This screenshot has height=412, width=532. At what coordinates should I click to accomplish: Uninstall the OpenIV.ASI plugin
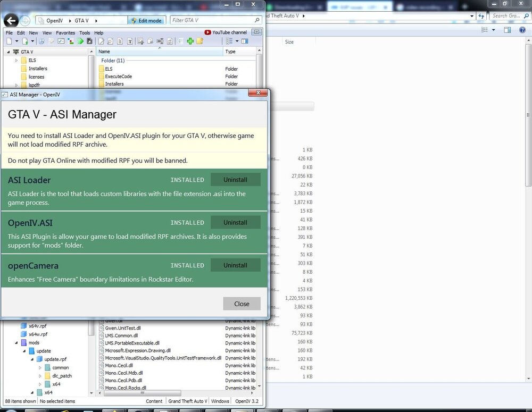[236, 222]
